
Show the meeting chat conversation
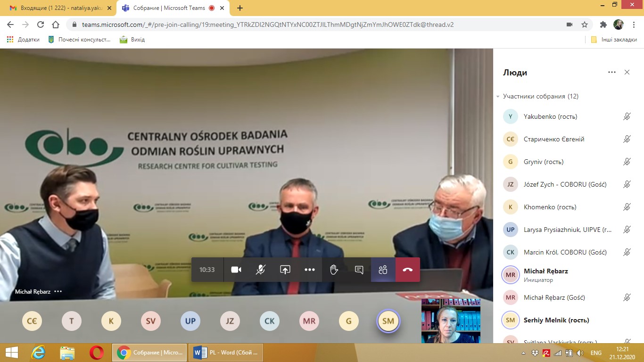pos(359,270)
